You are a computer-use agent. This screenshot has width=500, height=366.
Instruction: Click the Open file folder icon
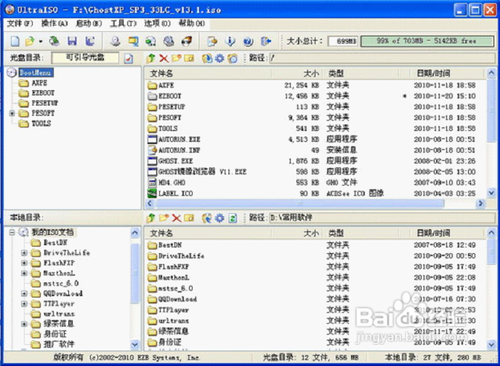30,41
